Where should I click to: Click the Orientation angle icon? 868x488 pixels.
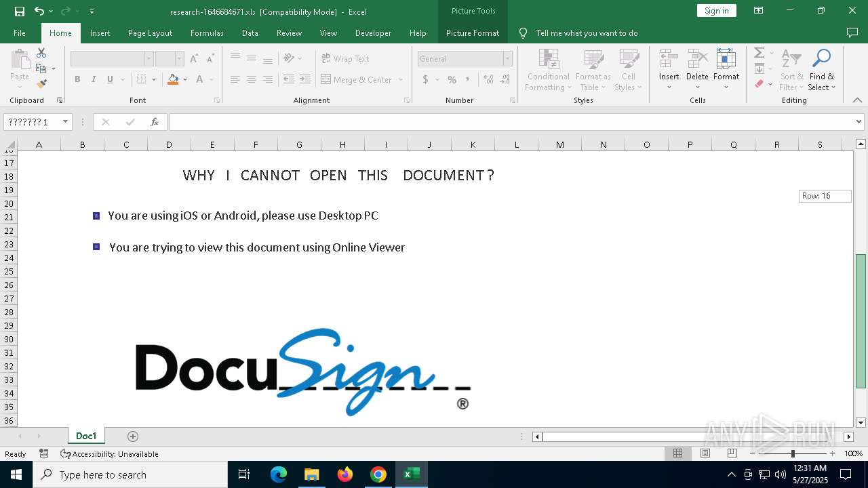tap(290, 59)
